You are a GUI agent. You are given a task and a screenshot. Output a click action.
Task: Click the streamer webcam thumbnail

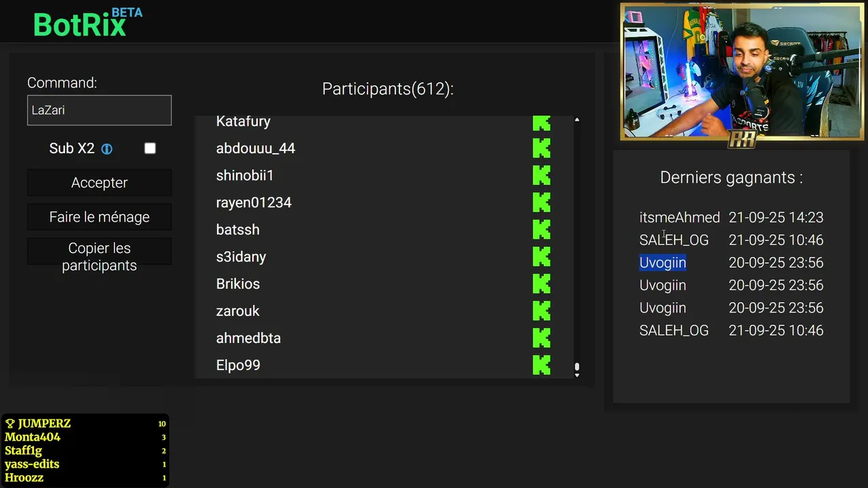point(742,71)
